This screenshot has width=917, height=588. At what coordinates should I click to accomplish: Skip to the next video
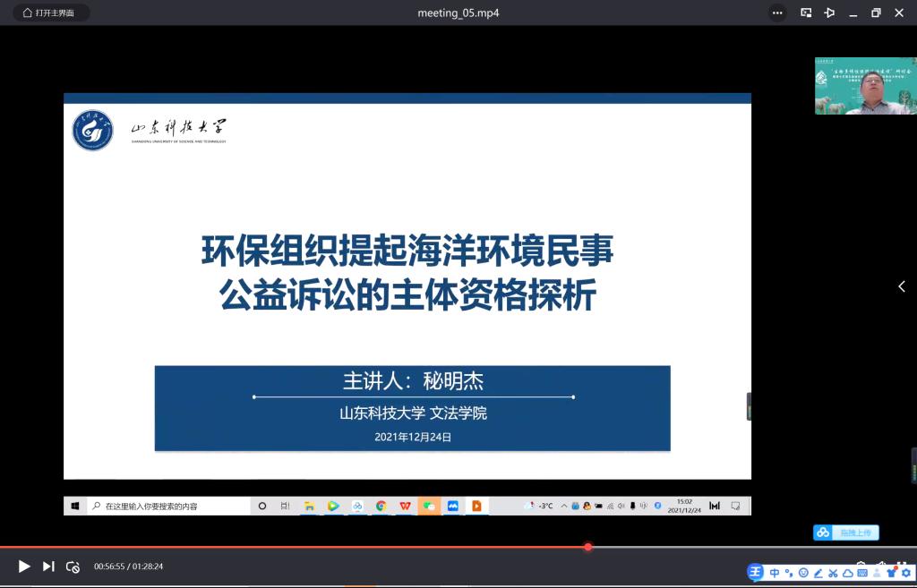[48, 567]
